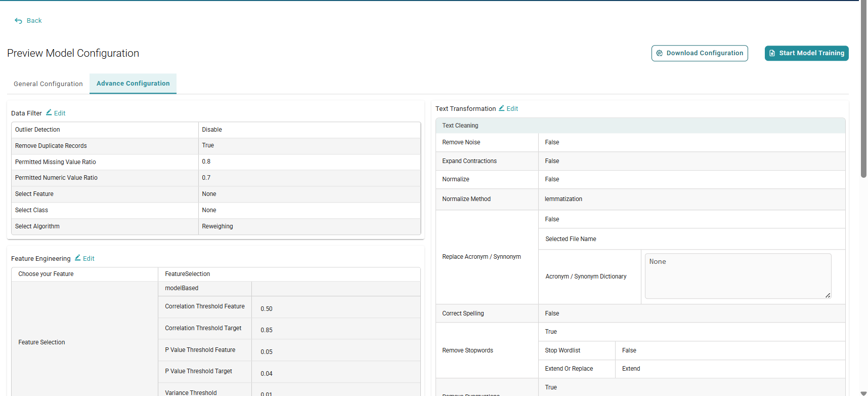The height and width of the screenshot is (396, 868).
Task: Click the 'Preview Model Configuration' heading
Action: [73, 53]
